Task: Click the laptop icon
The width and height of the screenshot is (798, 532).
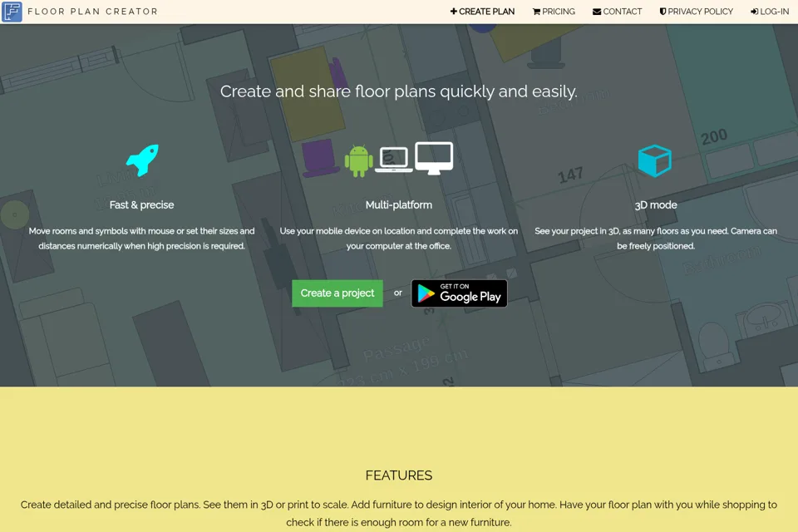Action: (x=394, y=160)
